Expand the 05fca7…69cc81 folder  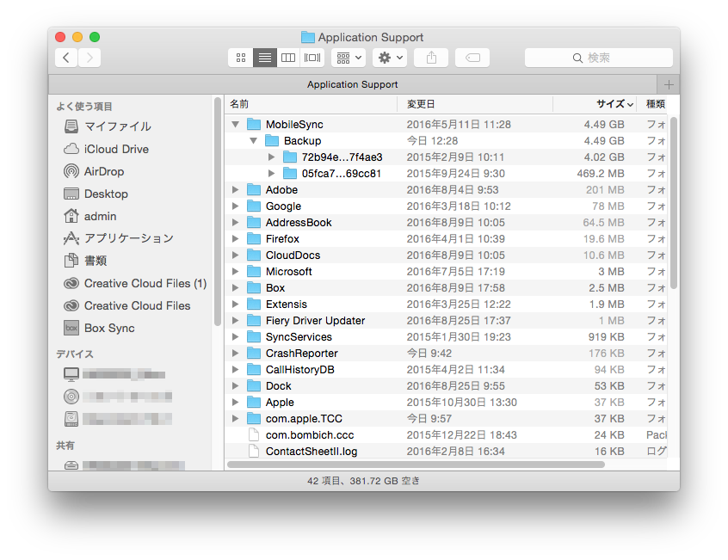272,174
